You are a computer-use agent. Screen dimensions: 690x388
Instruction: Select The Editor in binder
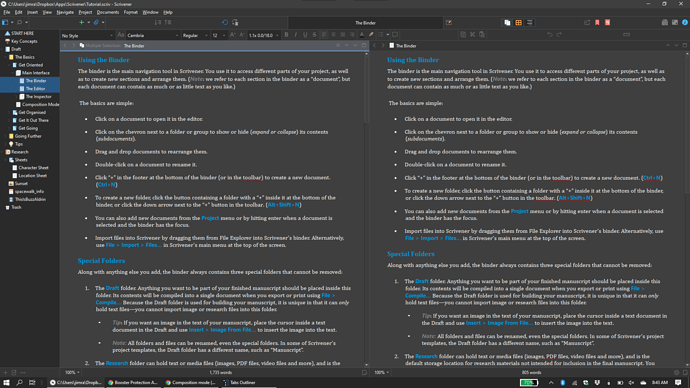click(x=35, y=89)
